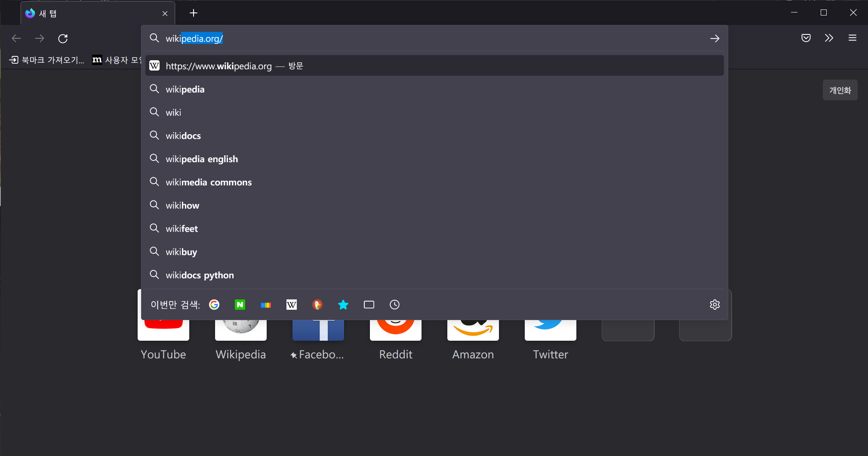Open 북마크 가져오기 bookmark import
The height and width of the screenshot is (456, 868).
47,60
